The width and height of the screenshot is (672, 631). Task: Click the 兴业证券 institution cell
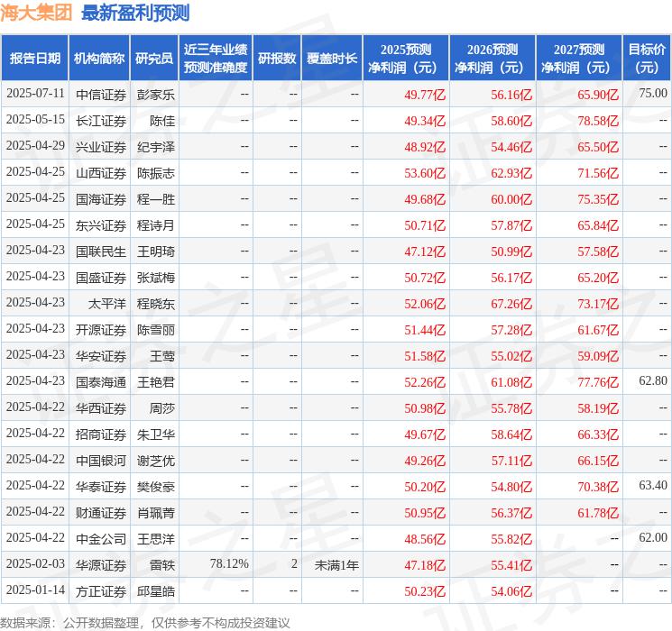point(101,147)
